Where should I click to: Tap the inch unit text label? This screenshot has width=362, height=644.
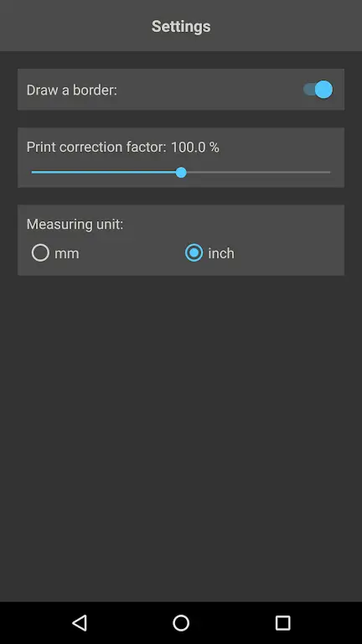pyautogui.click(x=221, y=253)
